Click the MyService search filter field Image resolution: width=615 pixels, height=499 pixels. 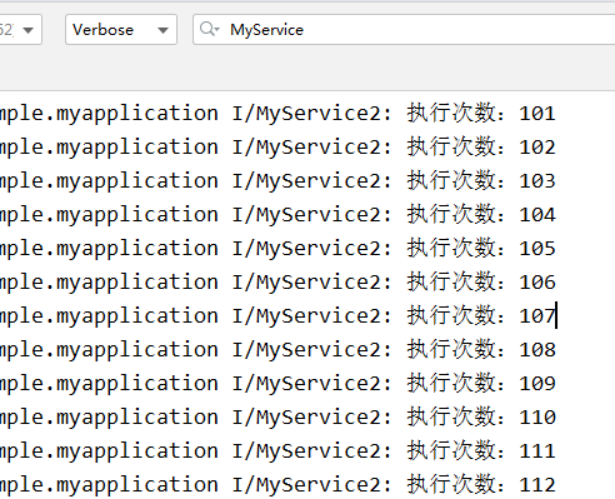pos(404,30)
